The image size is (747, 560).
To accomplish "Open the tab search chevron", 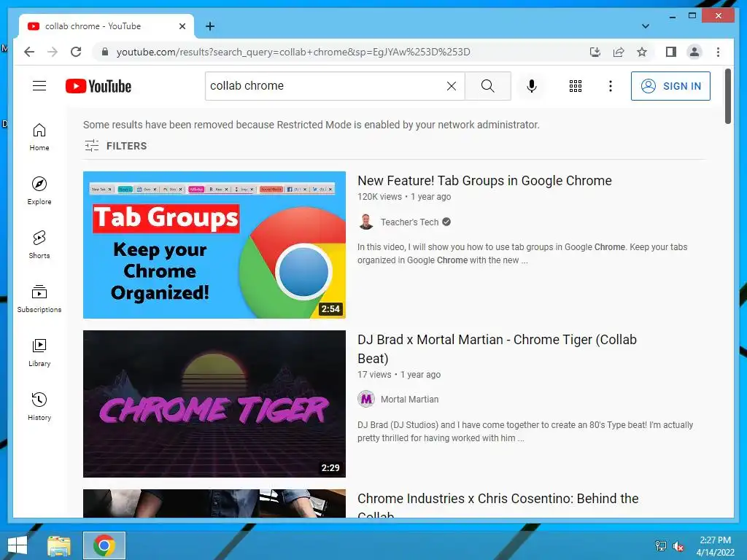I will click(x=646, y=26).
